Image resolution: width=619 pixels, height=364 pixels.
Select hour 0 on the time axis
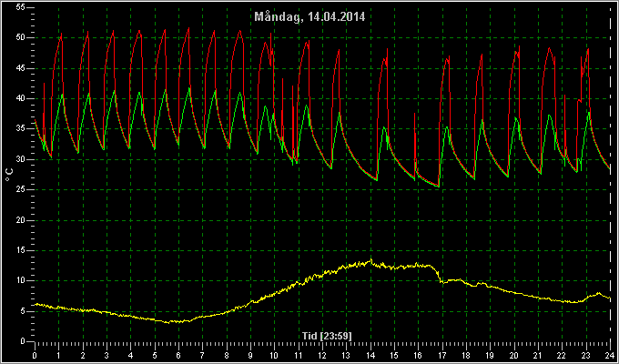click(35, 355)
